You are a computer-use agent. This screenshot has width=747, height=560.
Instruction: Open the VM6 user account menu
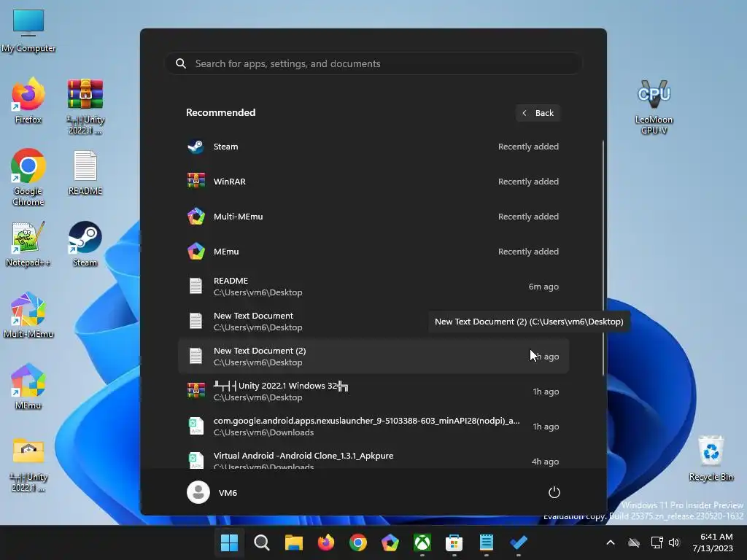(212, 492)
